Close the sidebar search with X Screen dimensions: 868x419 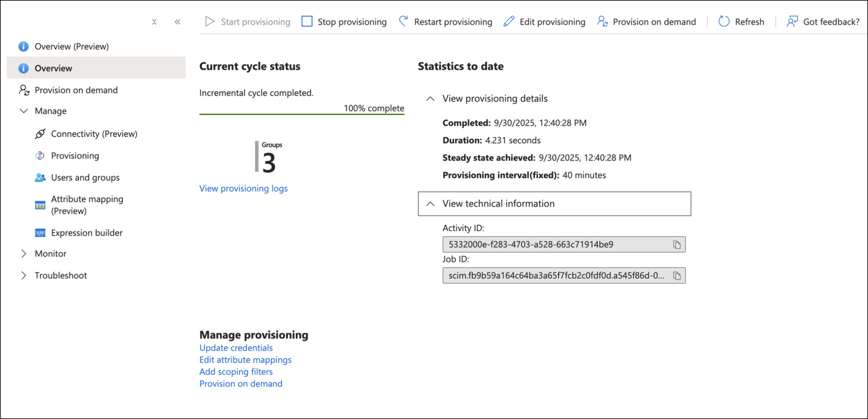pos(154,22)
